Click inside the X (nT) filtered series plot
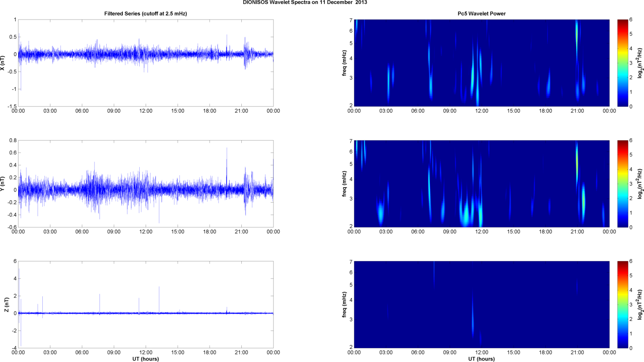The image size is (644, 362). pyautogui.click(x=146, y=63)
